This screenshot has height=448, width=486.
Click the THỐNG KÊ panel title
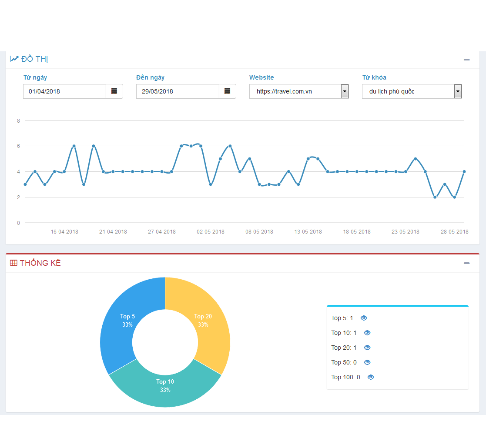(x=40, y=263)
